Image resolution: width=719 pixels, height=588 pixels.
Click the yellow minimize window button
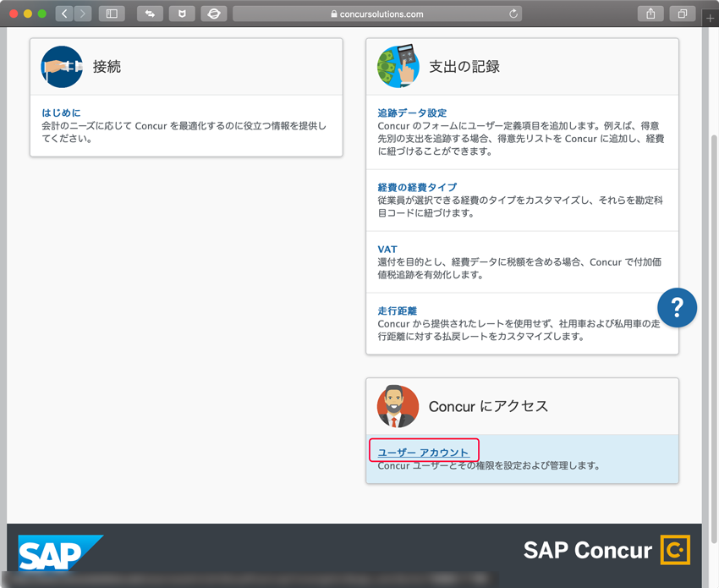[28, 14]
